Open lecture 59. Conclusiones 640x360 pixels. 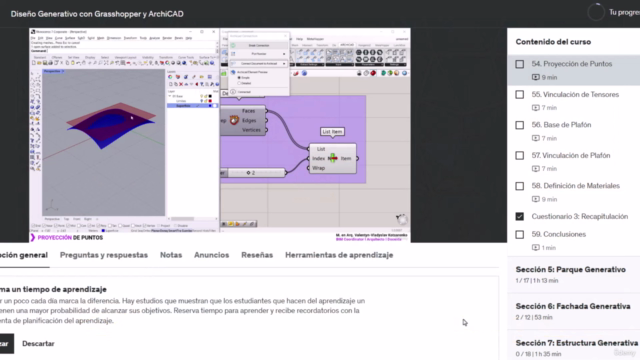[x=558, y=234]
